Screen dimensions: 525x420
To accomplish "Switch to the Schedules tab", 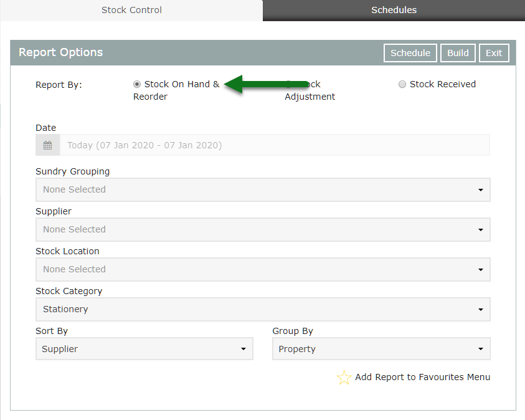I will tap(394, 11).
